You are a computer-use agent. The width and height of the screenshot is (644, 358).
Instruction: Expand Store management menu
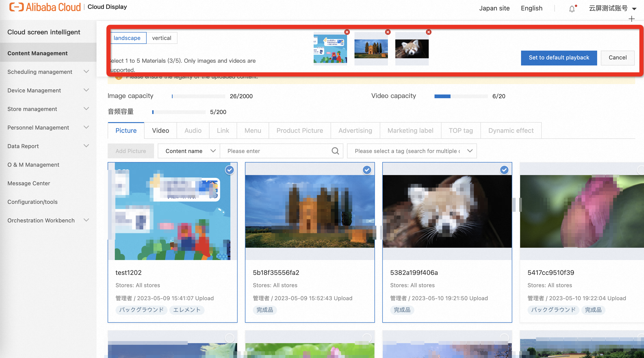[x=86, y=109]
